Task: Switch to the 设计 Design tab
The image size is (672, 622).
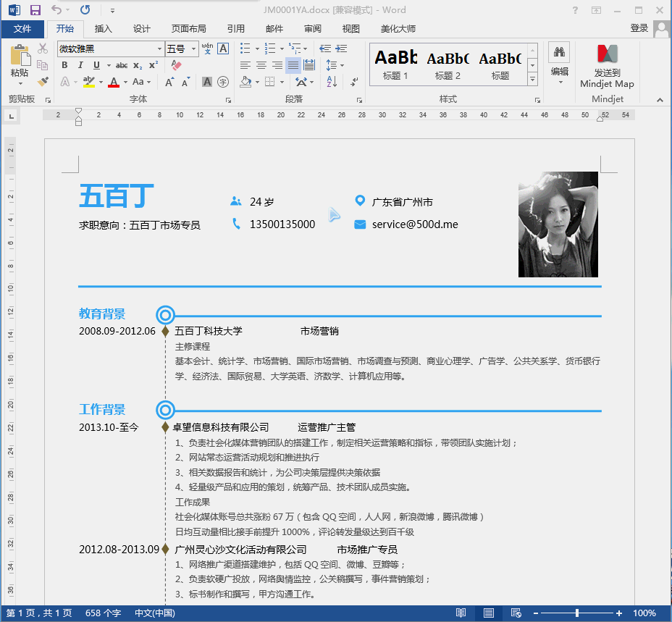Action: pos(141,29)
